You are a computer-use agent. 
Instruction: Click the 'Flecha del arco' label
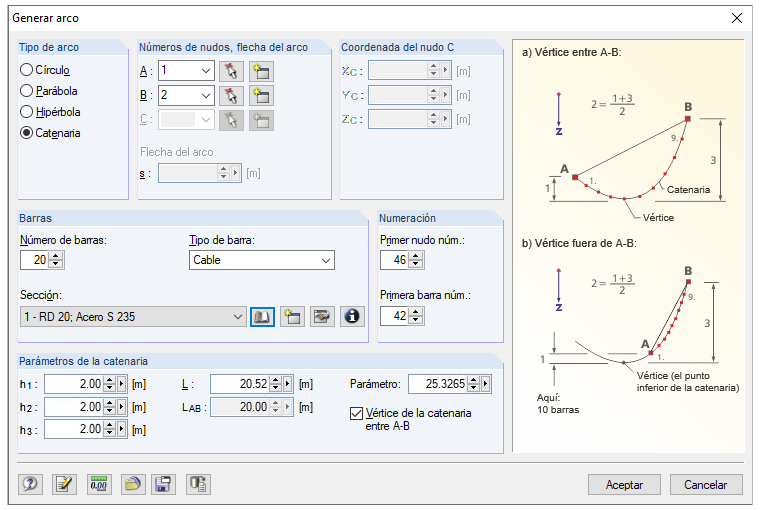coord(176,152)
